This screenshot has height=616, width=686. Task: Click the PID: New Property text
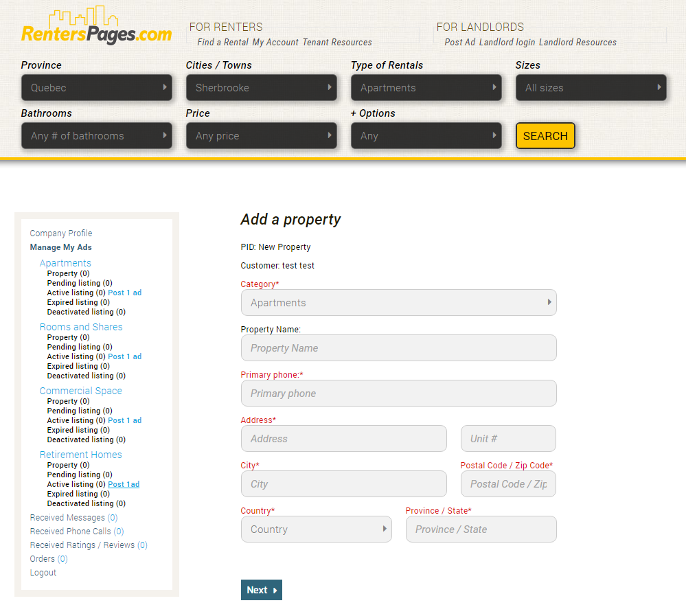click(275, 247)
